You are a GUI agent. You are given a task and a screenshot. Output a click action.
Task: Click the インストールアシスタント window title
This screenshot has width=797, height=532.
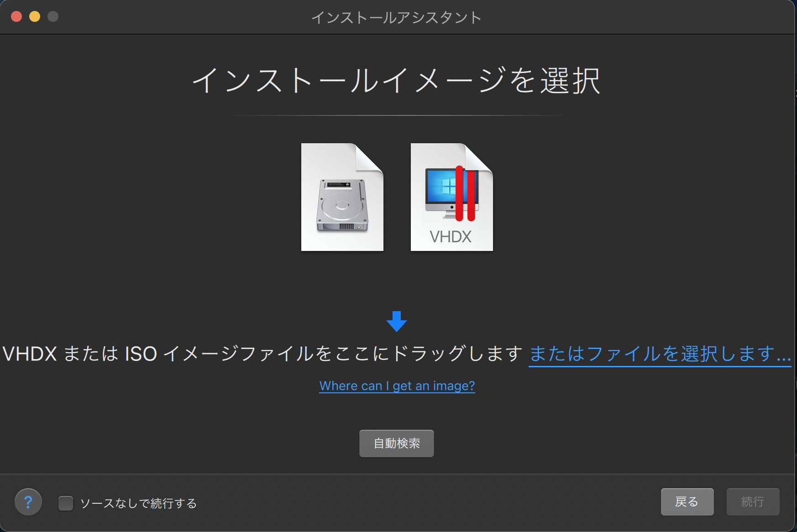(x=396, y=17)
